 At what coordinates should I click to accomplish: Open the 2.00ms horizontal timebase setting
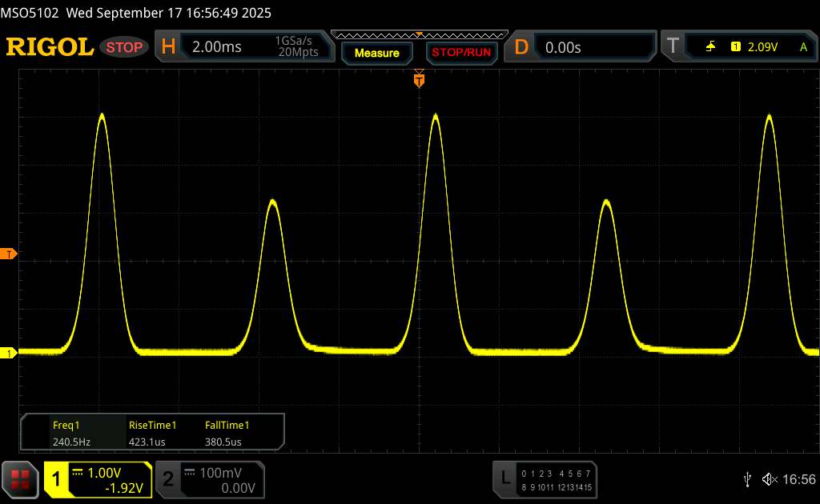217,47
